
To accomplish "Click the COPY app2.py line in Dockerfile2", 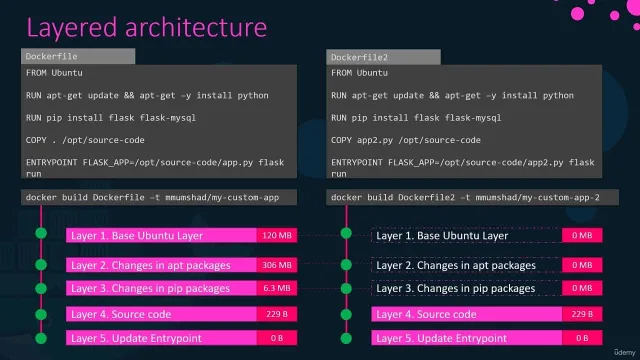I will [406, 140].
